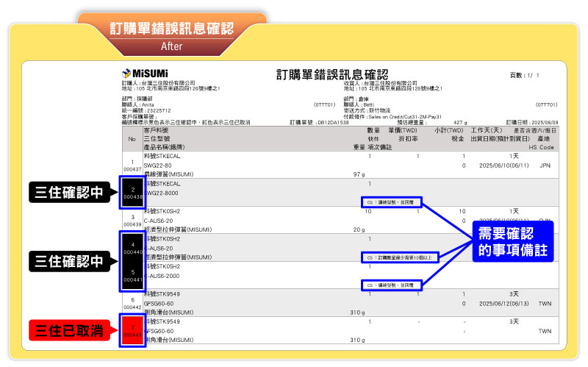This screenshot has height=367, width=588.
Task: Select shipping method 寄送方式：新竹物流
Action: pyautogui.click(x=367, y=111)
